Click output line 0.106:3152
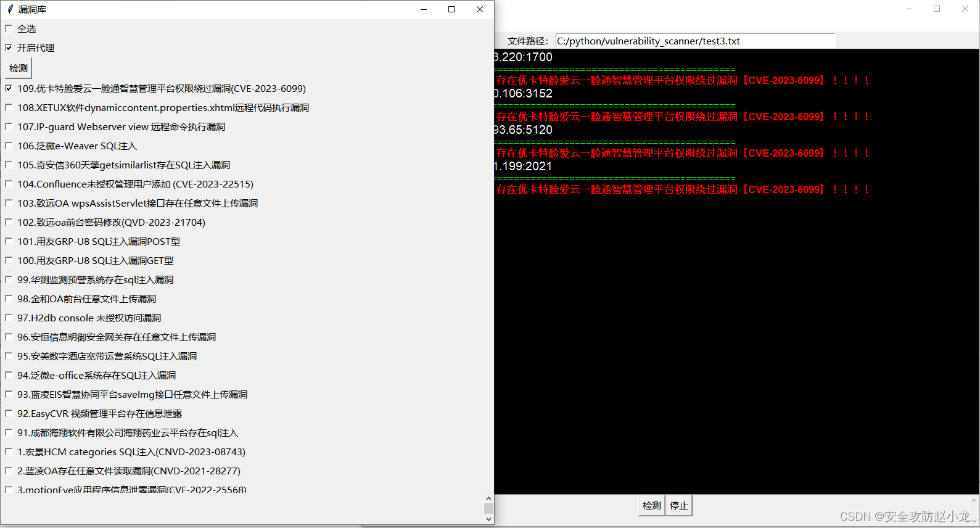 523,93
